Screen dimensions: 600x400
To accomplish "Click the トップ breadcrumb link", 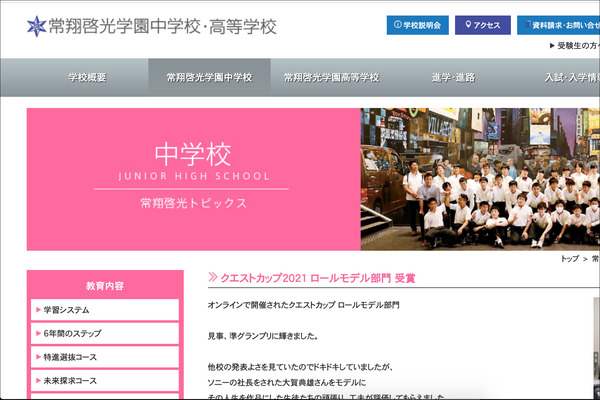I will tap(569, 258).
